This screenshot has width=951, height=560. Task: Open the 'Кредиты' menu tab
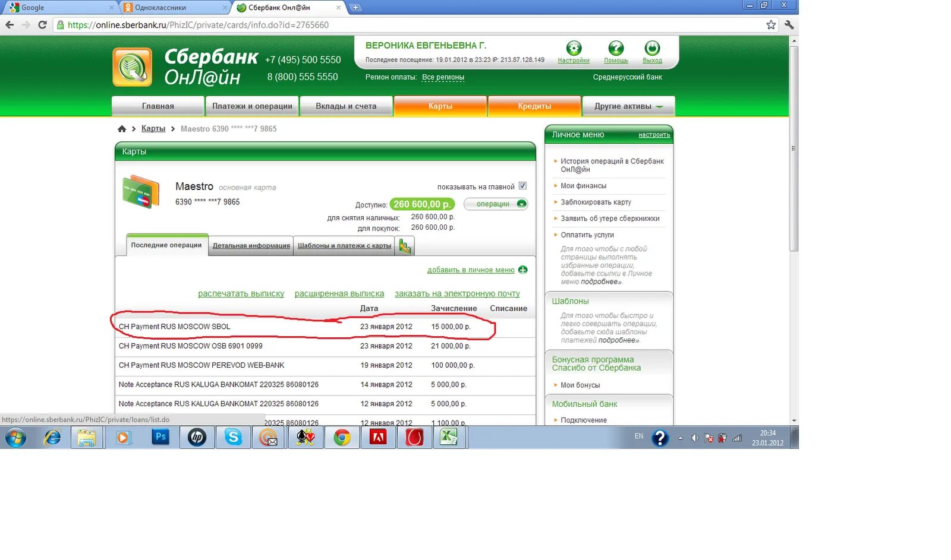coord(534,106)
